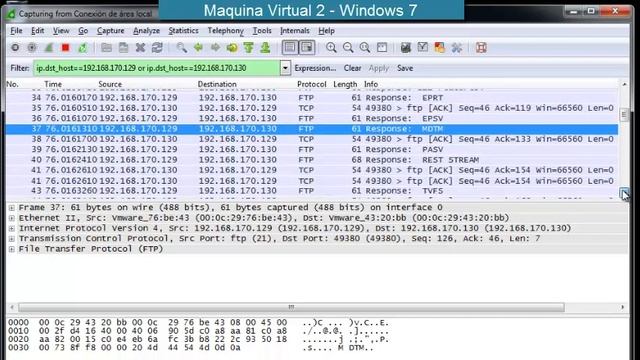Open the coloring rules editor
This screenshot has width=640, height=360.
click(x=440, y=48)
